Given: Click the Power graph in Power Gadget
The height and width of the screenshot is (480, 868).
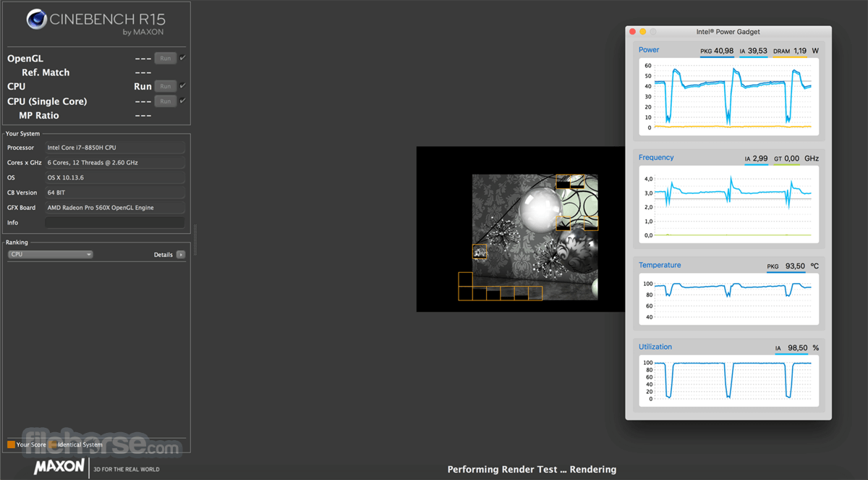Looking at the screenshot, I should (x=728, y=96).
